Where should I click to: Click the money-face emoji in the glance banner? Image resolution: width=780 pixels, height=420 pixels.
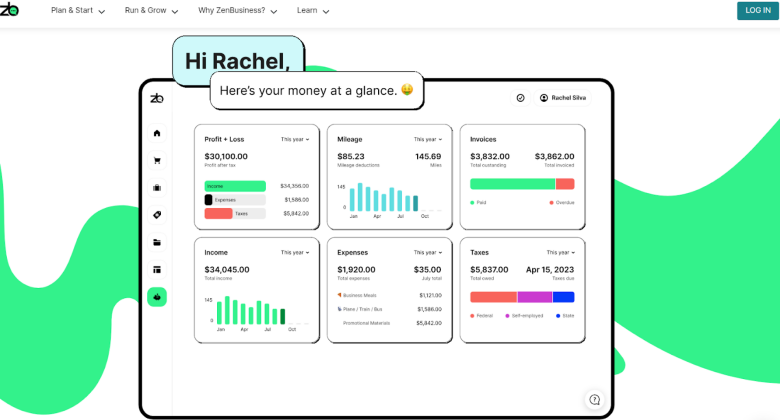point(407,90)
